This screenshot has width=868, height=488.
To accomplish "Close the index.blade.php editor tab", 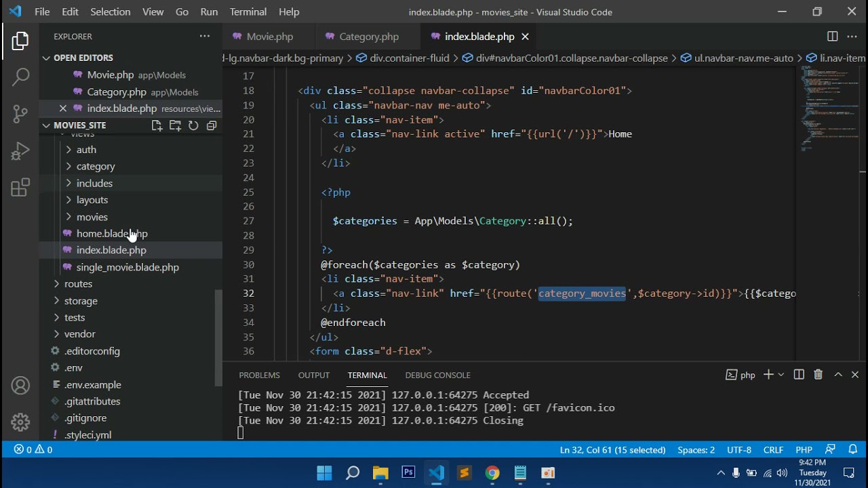I will (525, 37).
